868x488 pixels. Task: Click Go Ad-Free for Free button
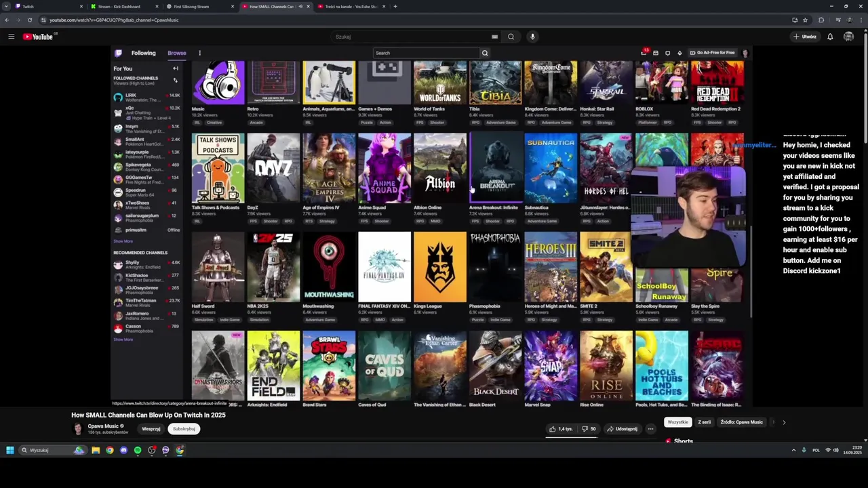[x=712, y=53]
